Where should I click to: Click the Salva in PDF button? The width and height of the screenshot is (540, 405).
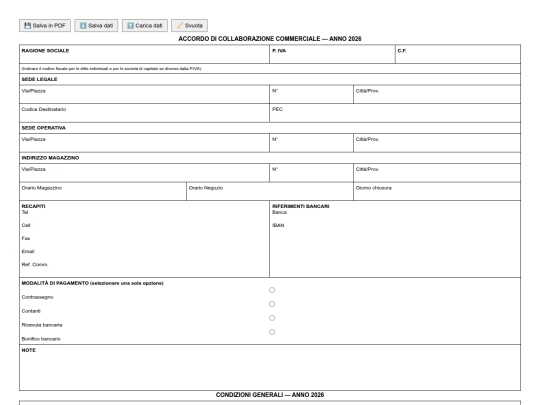[45, 25]
